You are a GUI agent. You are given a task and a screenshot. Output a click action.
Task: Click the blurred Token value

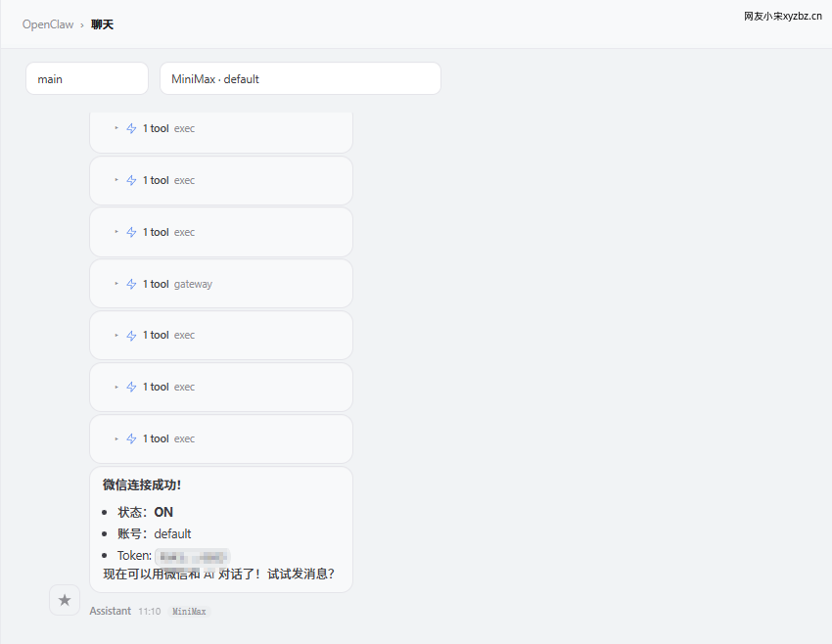click(192, 556)
